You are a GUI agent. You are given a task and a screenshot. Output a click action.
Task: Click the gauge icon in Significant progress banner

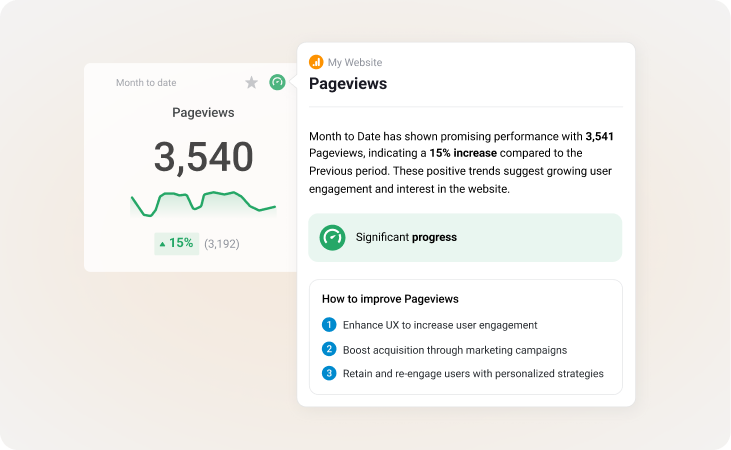pos(332,237)
